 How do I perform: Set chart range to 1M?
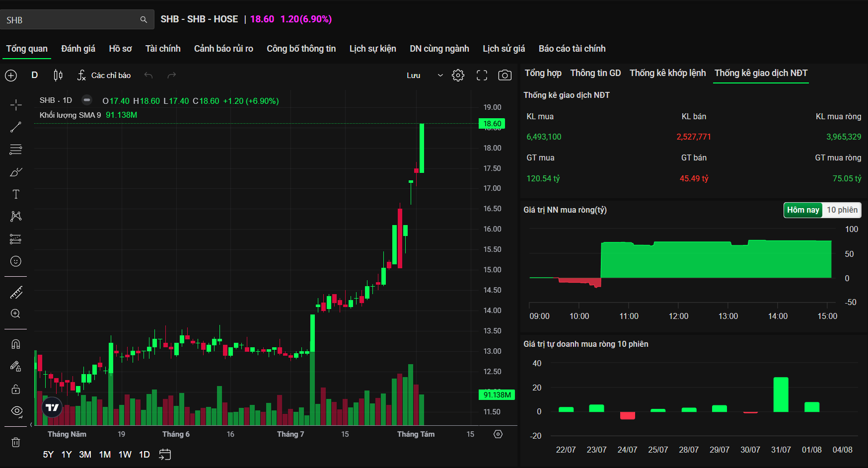[x=105, y=455]
